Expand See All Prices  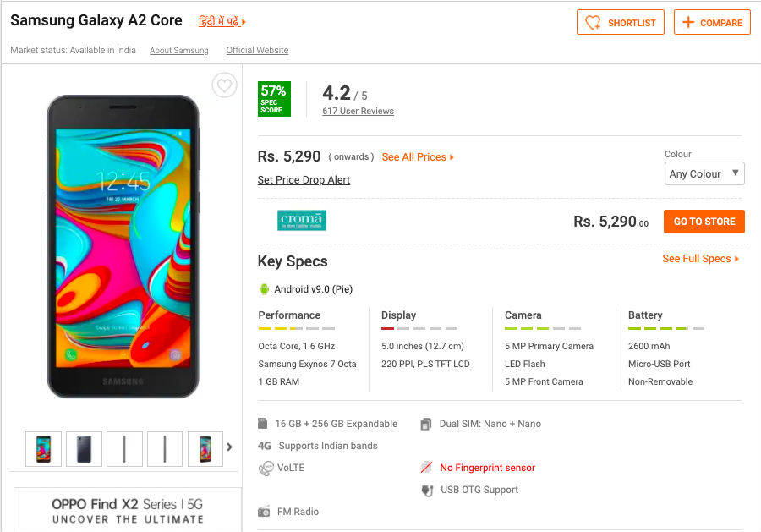tap(418, 157)
